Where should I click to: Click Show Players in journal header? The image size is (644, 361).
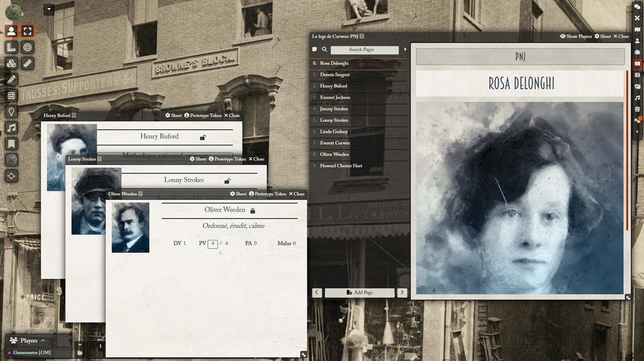tap(576, 36)
